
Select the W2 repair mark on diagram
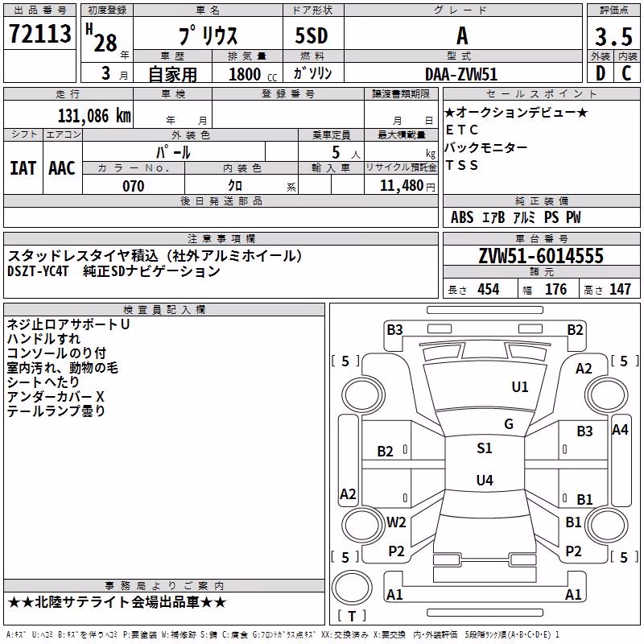coord(396,522)
